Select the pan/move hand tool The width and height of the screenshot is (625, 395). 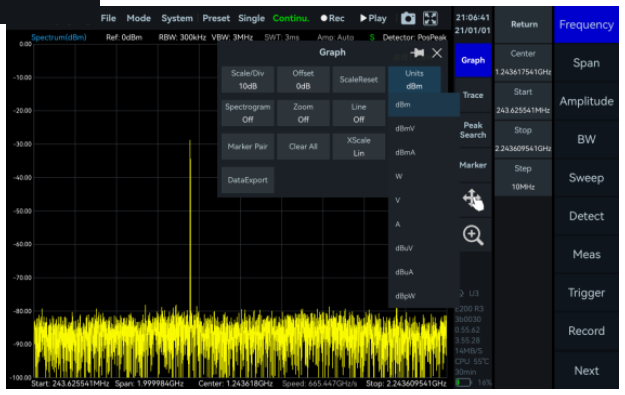(x=473, y=200)
